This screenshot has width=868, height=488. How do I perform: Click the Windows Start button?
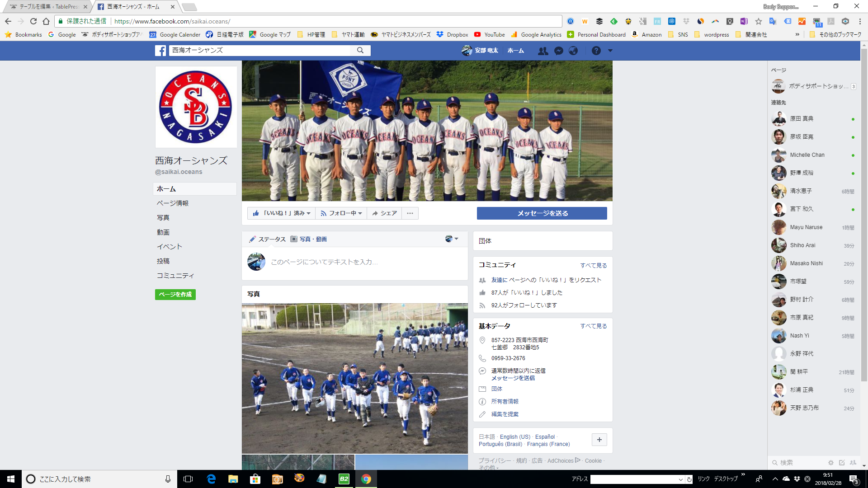[x=11, y=479]
